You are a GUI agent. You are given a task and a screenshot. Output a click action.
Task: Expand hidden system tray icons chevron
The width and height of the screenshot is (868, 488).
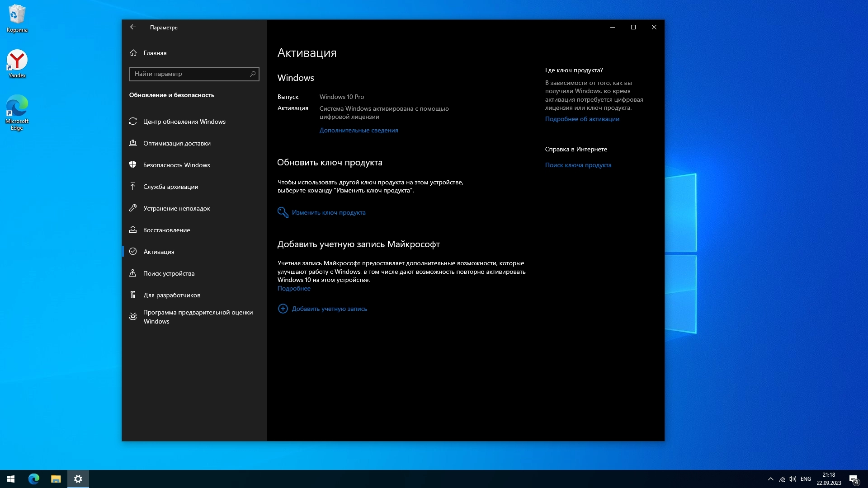[x=770, y=479]
